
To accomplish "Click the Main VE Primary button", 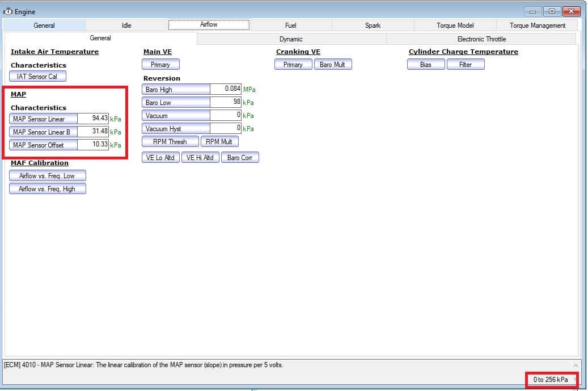I will pos(160,65).
